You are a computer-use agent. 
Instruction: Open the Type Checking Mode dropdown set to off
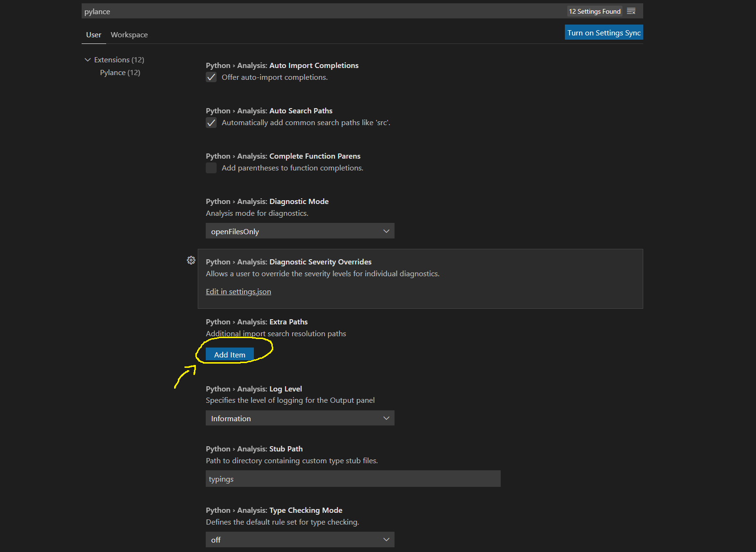(300, 539)
